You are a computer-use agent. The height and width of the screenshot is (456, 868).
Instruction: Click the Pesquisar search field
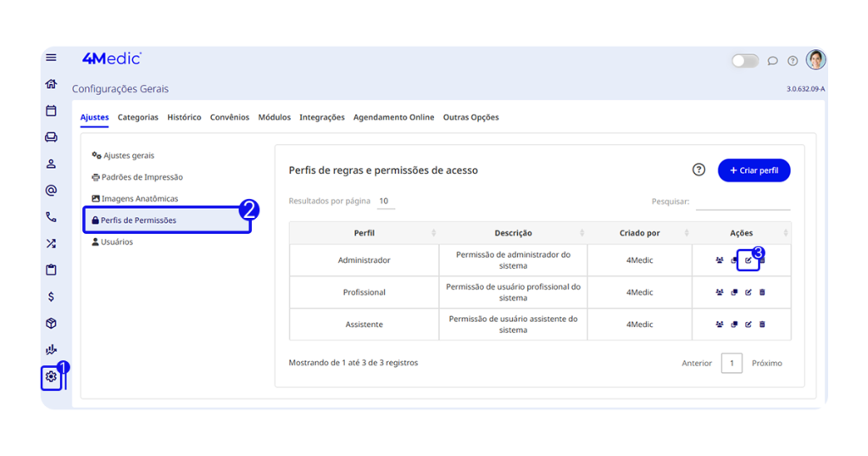pos(743,203)
